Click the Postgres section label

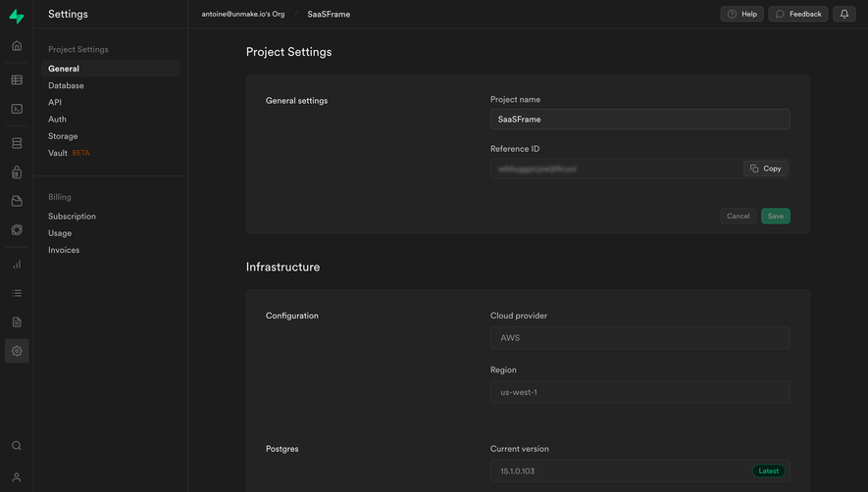click(281, 449)
